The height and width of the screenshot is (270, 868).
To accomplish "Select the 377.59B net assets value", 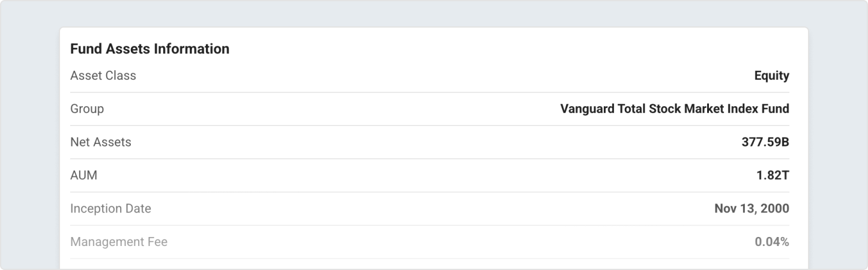I will 765,142.
